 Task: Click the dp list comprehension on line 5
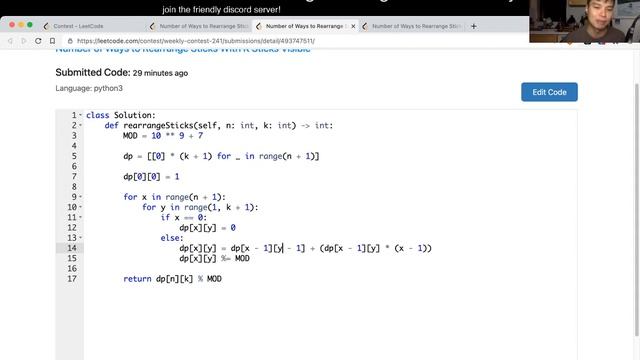[221, 156]
